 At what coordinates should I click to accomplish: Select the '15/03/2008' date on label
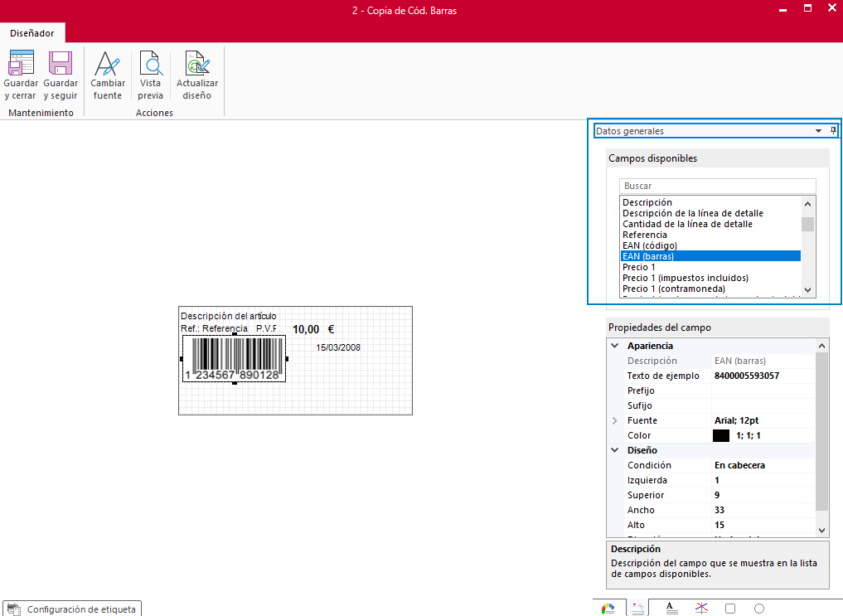click(338, 347)
